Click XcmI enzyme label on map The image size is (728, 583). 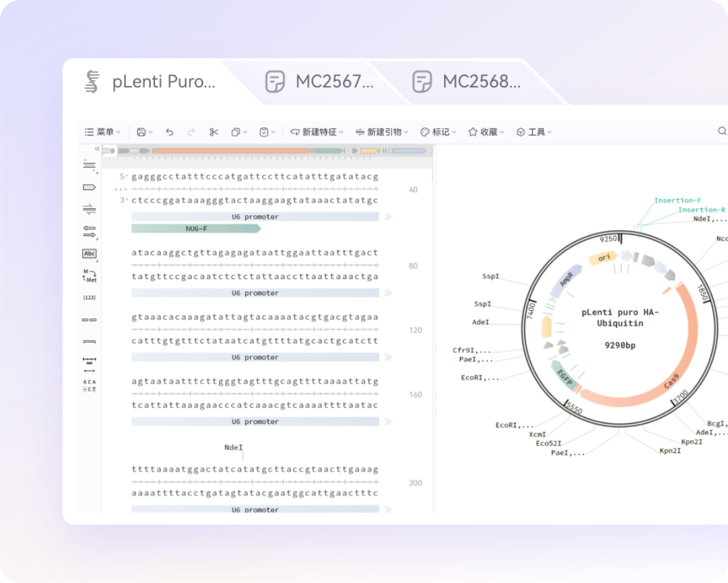click(x=537, y=434)
